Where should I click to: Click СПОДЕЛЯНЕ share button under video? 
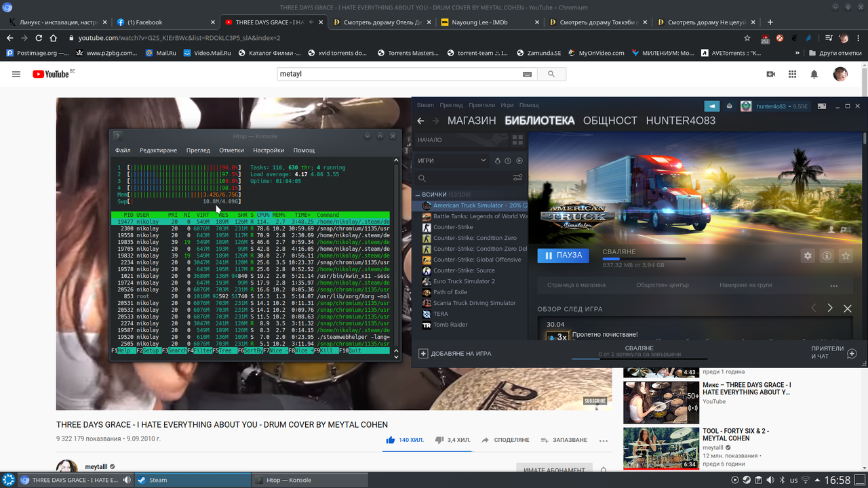pyautogui.click(x=505, y=440)
